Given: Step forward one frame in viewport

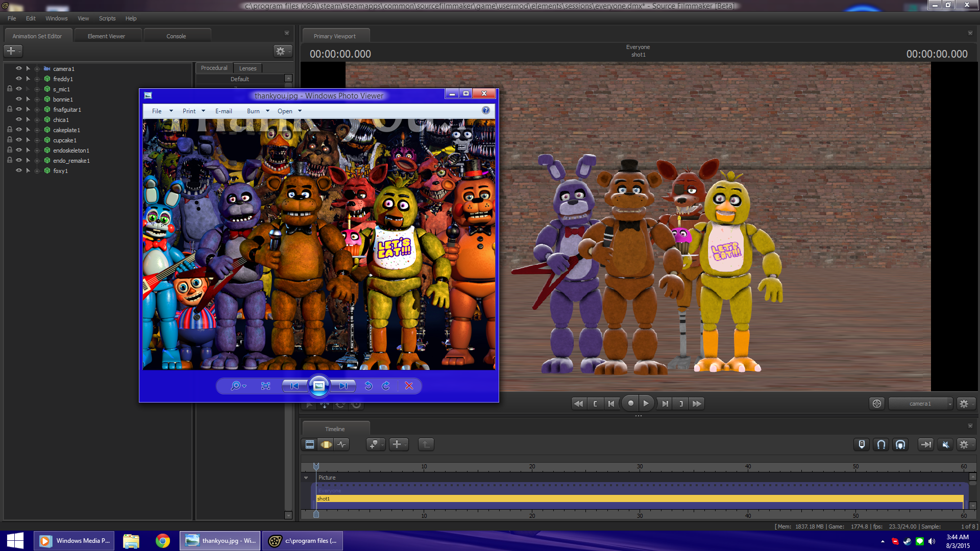Looking at the screenshot, I should 665,404.
